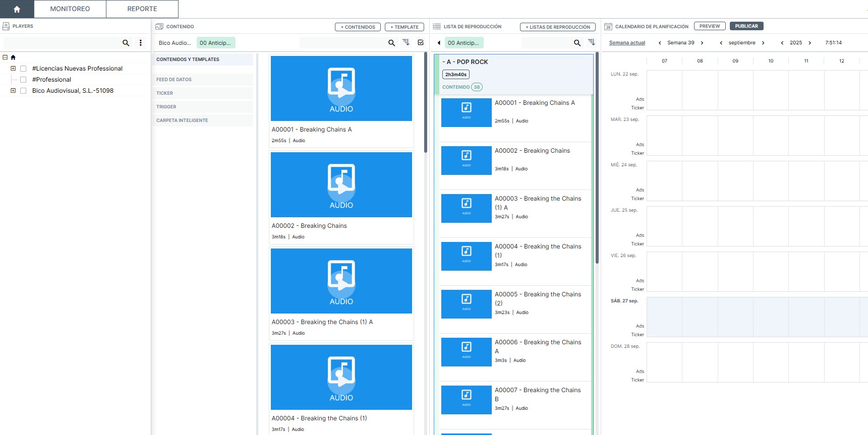
Task: Go to next week after Semana 39
Action: click(702, 43)
